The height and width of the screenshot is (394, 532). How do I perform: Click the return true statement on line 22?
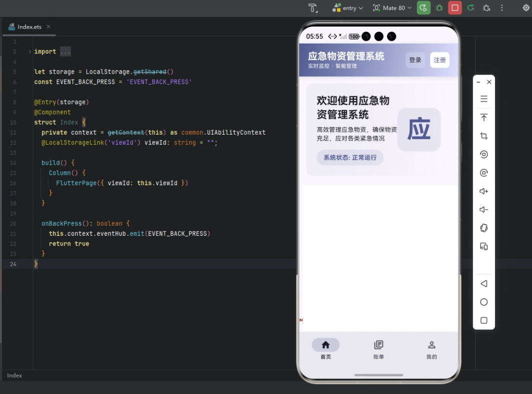point(69,244)
